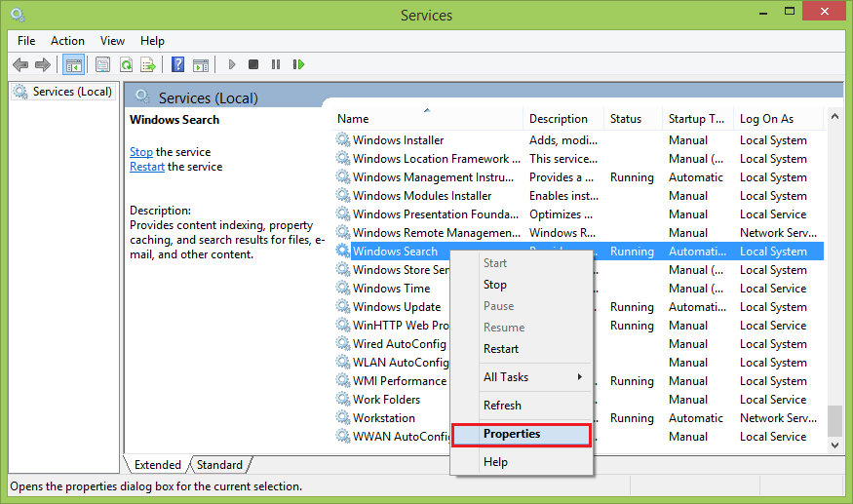
Task: Click Network Serv... in Workstation row
Action: point(778,417)
